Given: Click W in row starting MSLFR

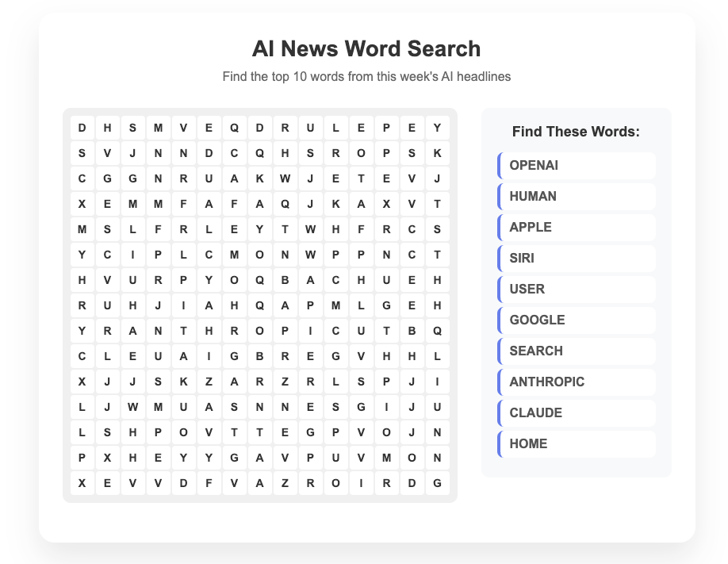Looking at the screenshot, I should coord(311,229).
